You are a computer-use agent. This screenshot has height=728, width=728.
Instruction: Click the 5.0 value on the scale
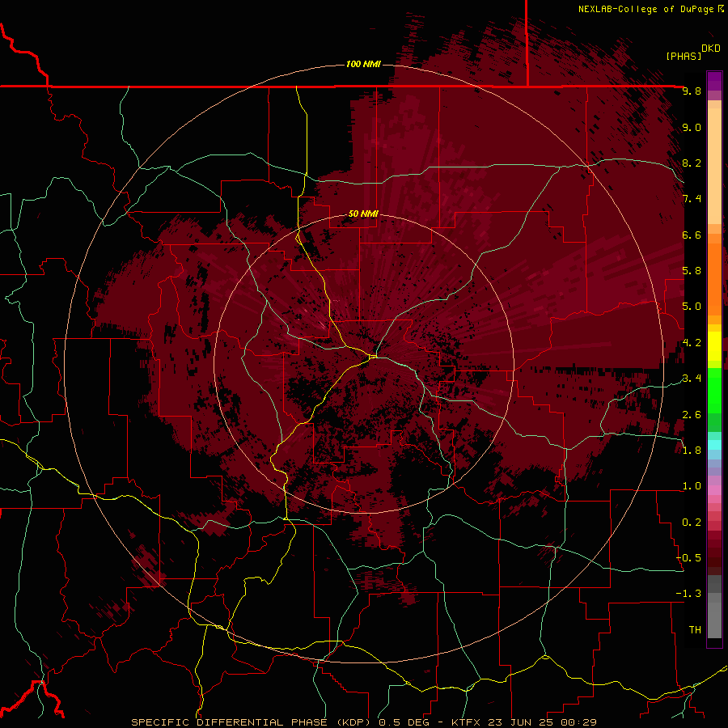(x=692, y=307)
